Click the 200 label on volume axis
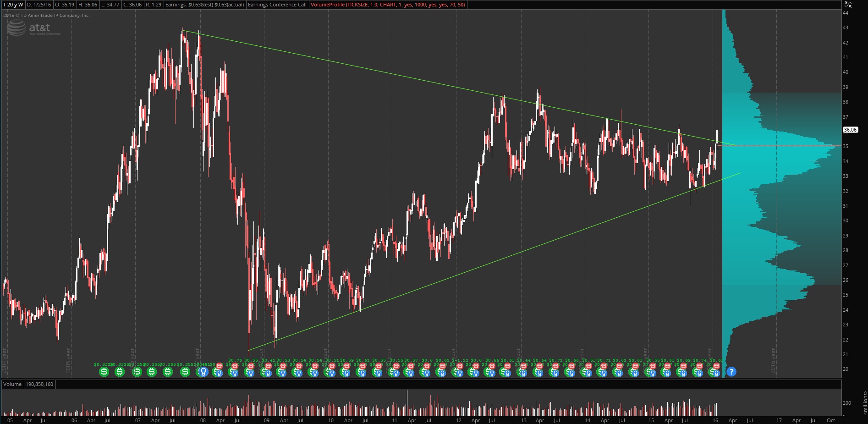 (847, 403)
